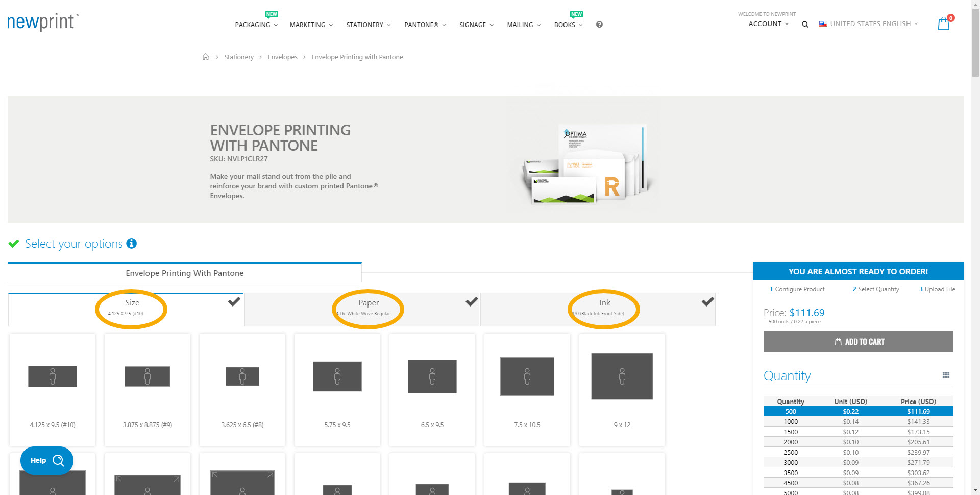Select the 3500 quantity row

[x=859, y=473]
